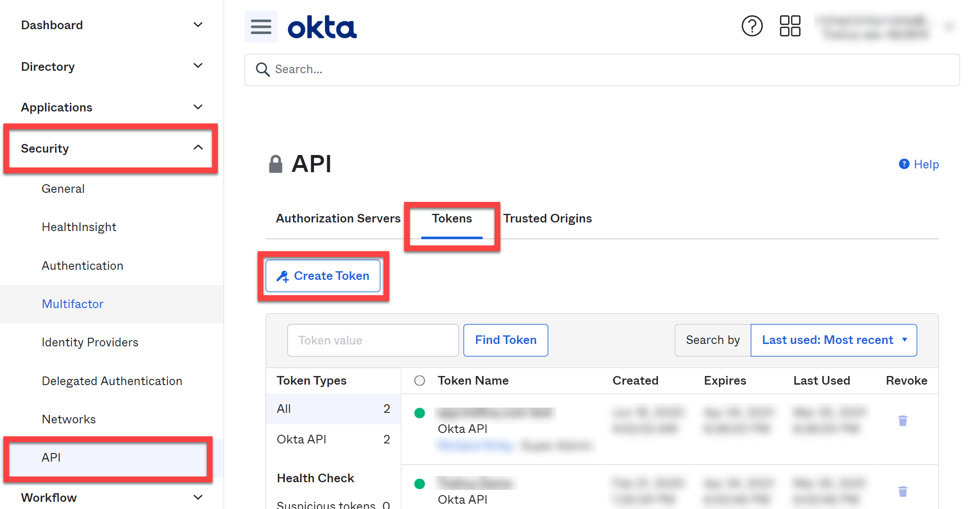980x509 pixels.
Task: Open HealthInsight in sidebar
Action: 79,227
